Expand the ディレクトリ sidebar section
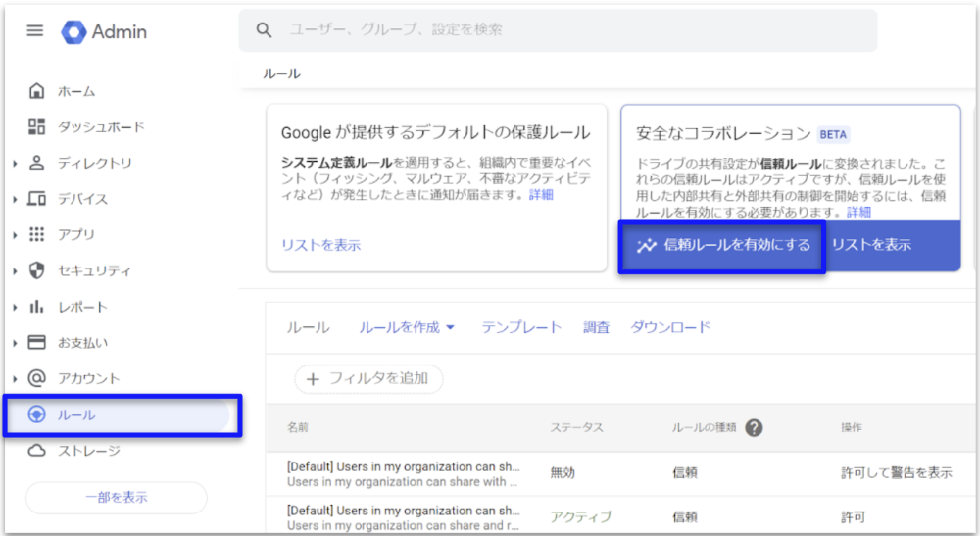This screenshot has width=980, height=536. pyautogui.click(x=15, y=164)
